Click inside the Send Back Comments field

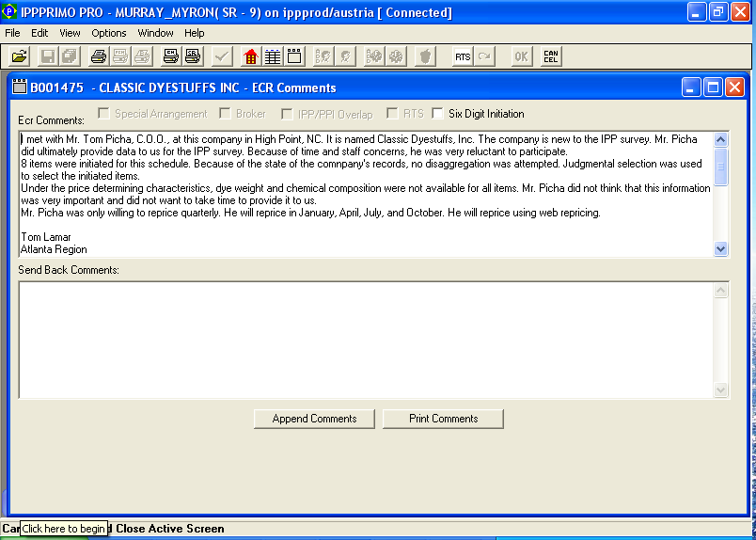367,340
